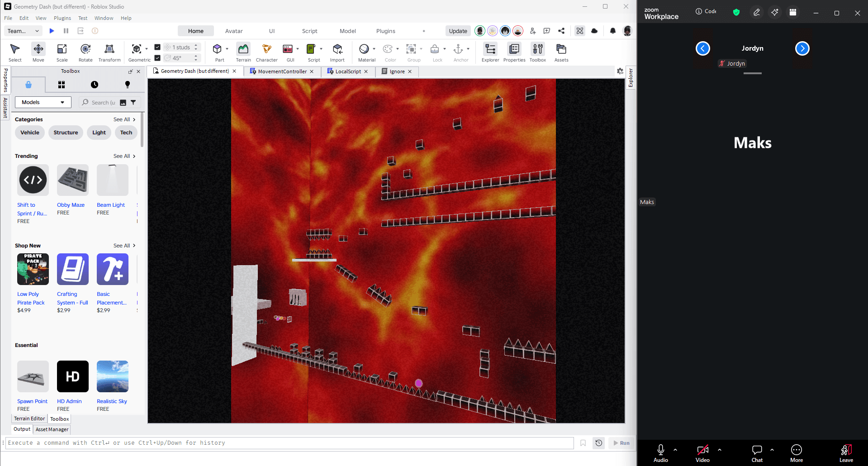Screen dimensions: 868x466
Task: Expand Zoom Audio options caret
Action: click(x=675, y=450)
